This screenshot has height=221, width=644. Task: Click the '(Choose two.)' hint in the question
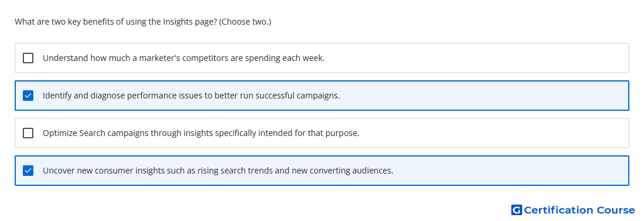coord(245,22)
